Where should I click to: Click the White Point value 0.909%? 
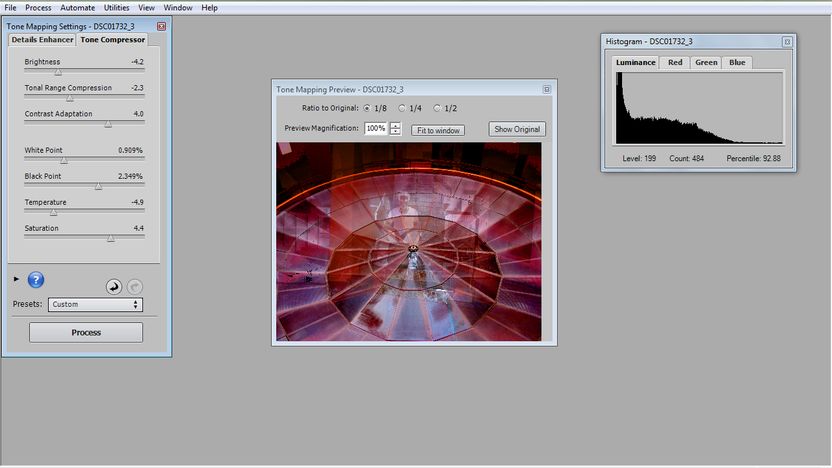pyautogui.click(x=131, y=150)
